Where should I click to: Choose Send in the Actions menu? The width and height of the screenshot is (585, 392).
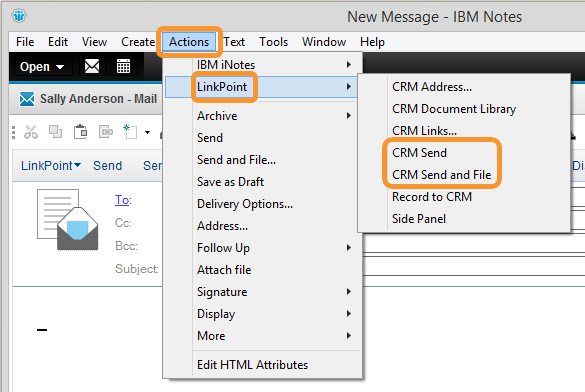pos(262,138)
